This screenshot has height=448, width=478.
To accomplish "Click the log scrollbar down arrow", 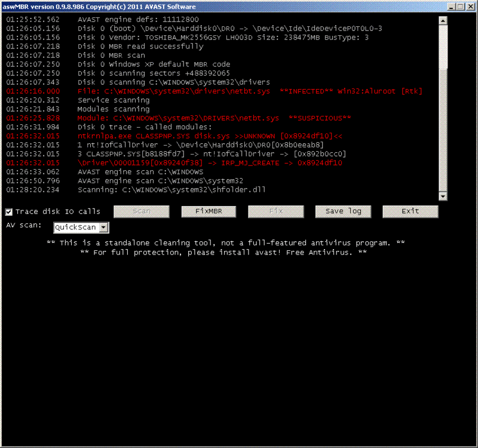I will (443, 197).
